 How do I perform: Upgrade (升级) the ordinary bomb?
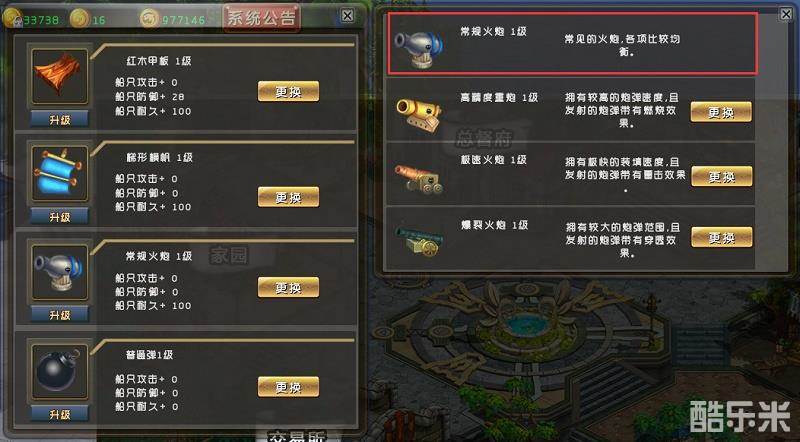click(x=60, y=414)
